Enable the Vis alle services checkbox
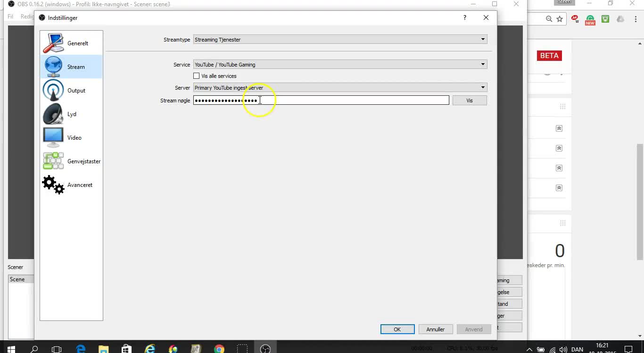Image resolution: width=644 pixels, height=353 pixels. [197, 76]
